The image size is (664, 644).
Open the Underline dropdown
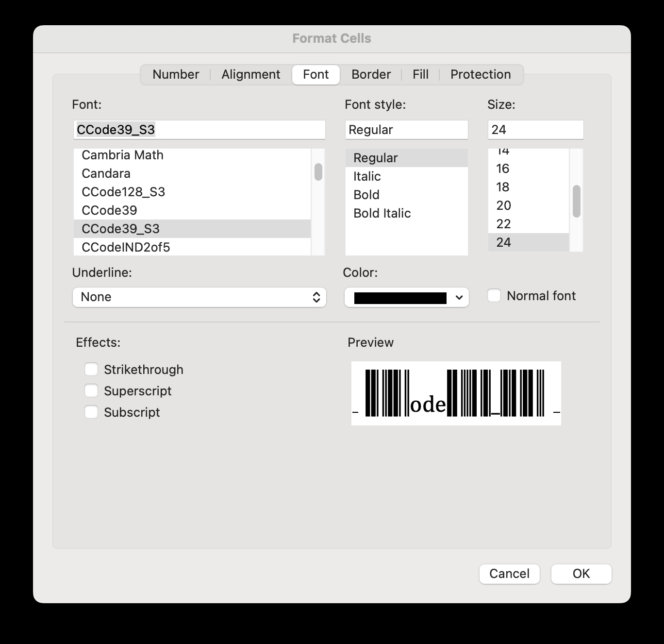point(199,297)
